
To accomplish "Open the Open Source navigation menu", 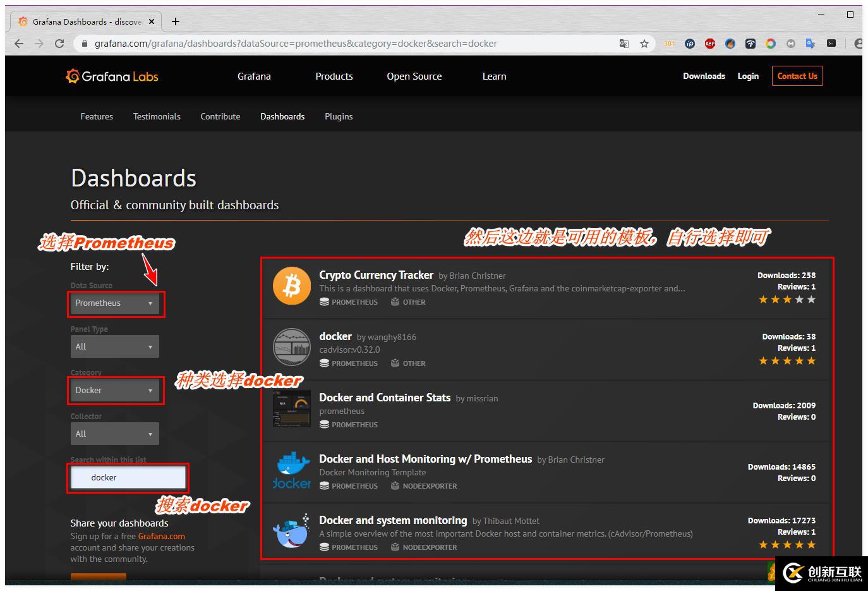I will 414,76.
